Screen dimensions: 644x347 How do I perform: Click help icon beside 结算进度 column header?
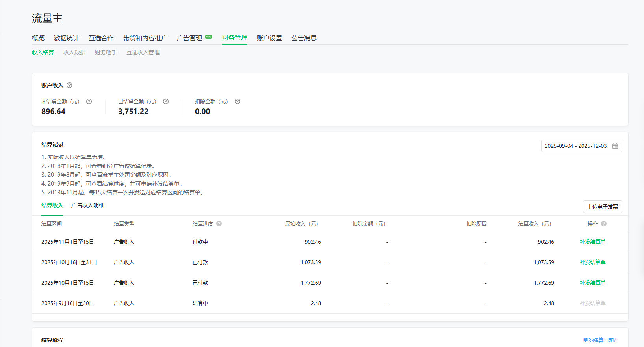[219, 224]
